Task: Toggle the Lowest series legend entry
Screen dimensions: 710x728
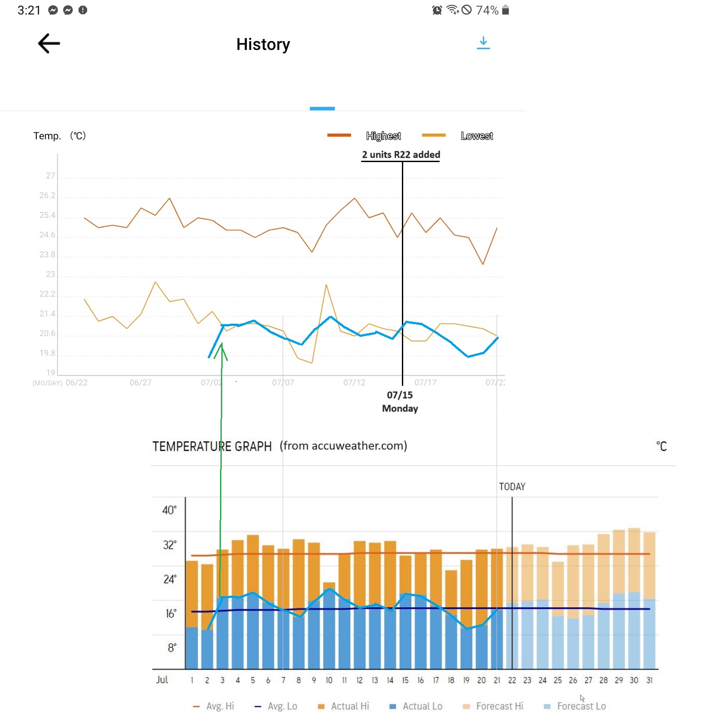Action: pos(476,136)
